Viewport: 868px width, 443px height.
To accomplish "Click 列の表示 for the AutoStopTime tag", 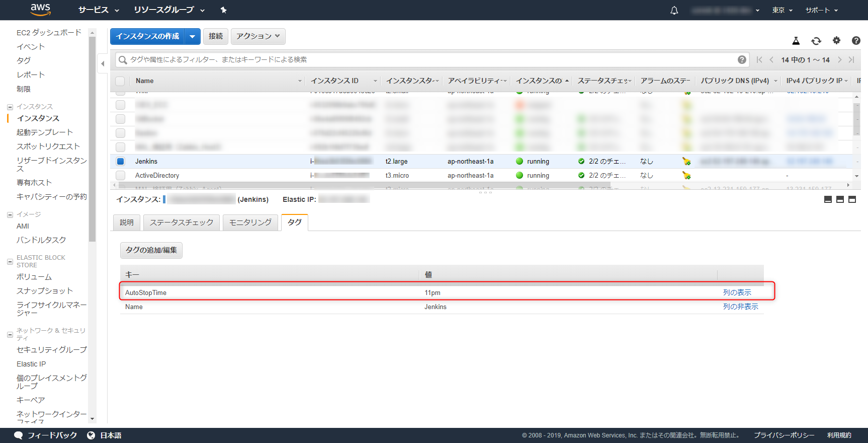I will coord(737,292).
